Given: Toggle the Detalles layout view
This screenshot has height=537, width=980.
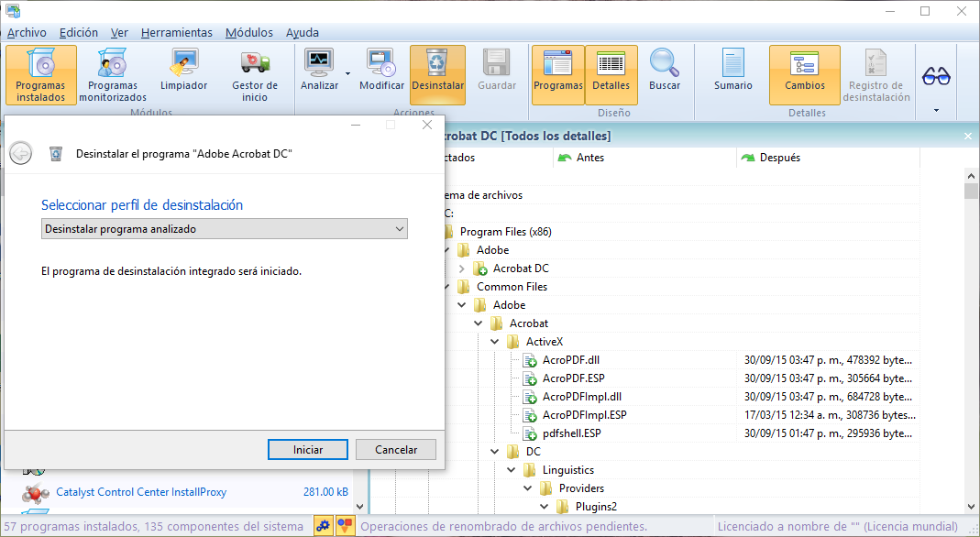Looking at the screenshot, I should (x=611, y=75).
